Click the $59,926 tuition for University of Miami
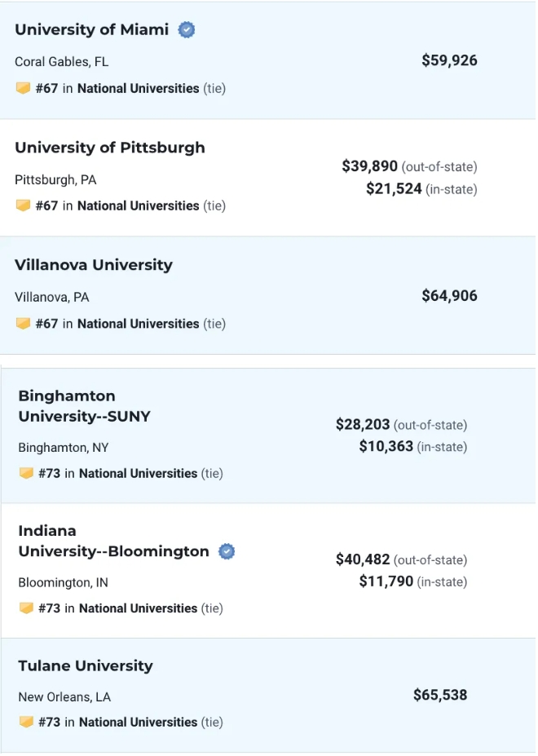 tap(449, 60)
